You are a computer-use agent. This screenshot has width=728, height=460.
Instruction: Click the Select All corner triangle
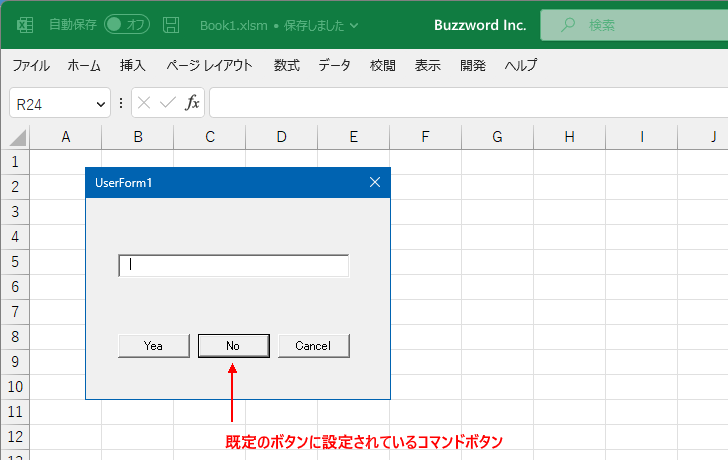16,137
